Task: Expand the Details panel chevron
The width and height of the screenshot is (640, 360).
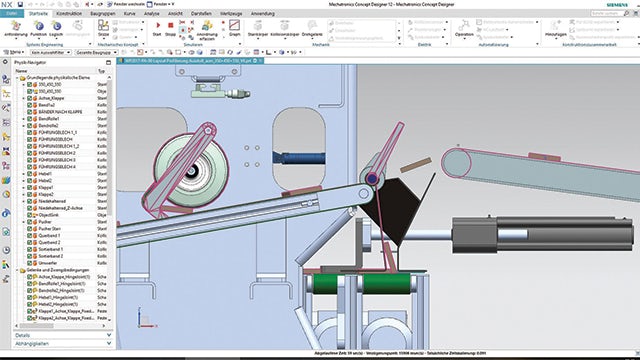Action: (x=109, y=335)
